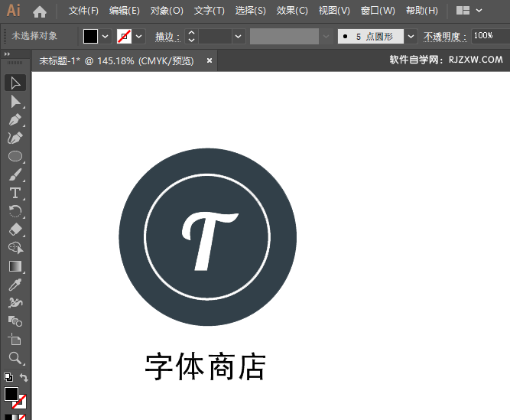The image size is (510, 420).
Task: Select the Rotate tool
Action: [x=15, y=211]
